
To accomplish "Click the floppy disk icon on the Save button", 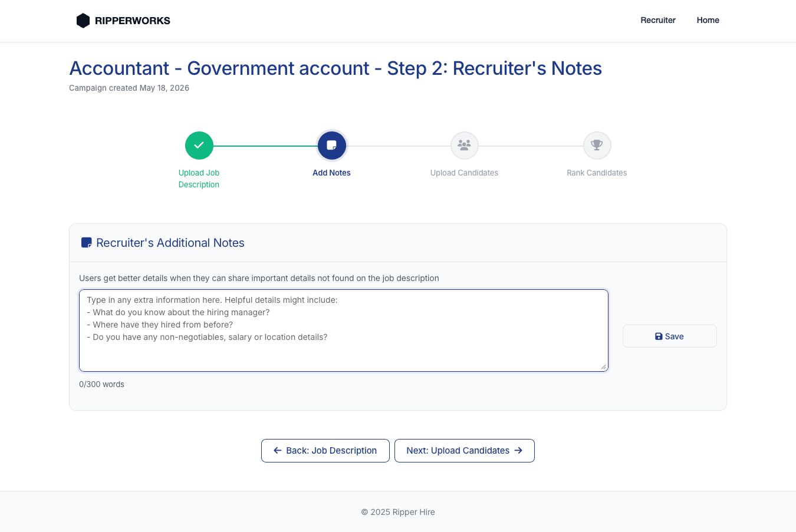I will pyautogui.click(x=659, y=336).
